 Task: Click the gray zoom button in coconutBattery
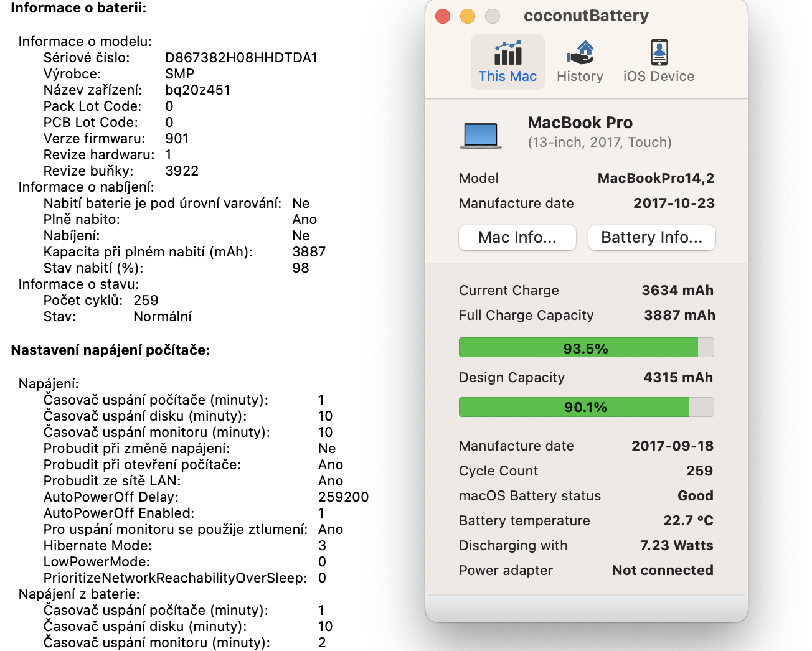pyautogui.click(x=493, y=16)
